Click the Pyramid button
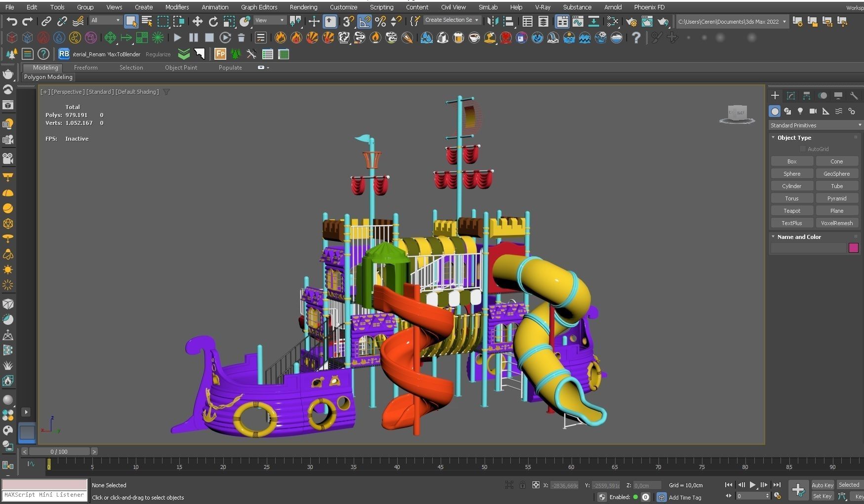The image size is (864, 504). pos(837,198)
